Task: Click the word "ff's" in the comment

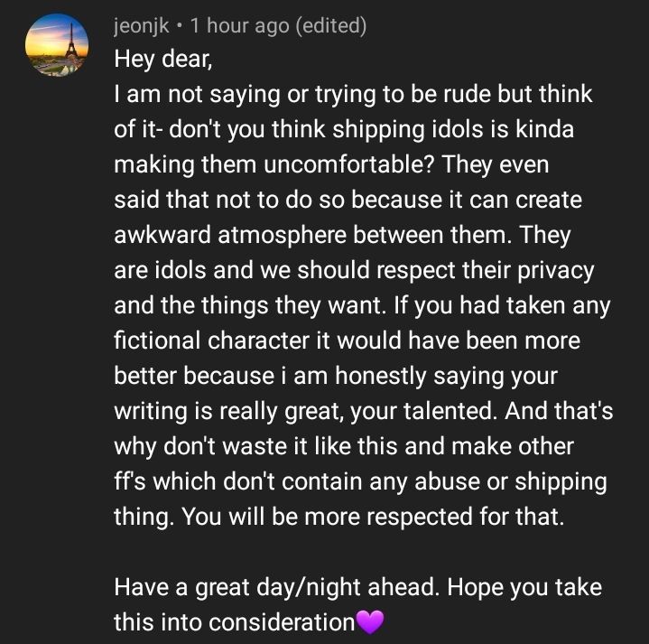Action: click(x=130, y=481)
